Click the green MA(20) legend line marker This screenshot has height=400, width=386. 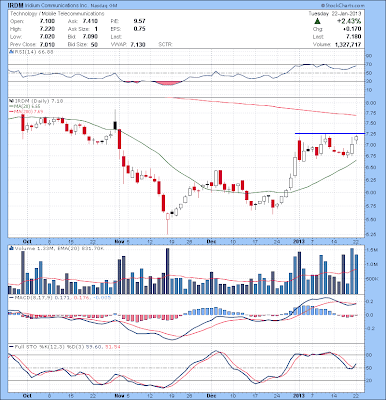point(10,106)
